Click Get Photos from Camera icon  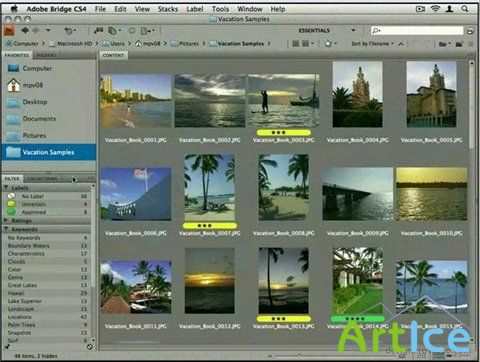pyautogui.click(x=98, y=31)
